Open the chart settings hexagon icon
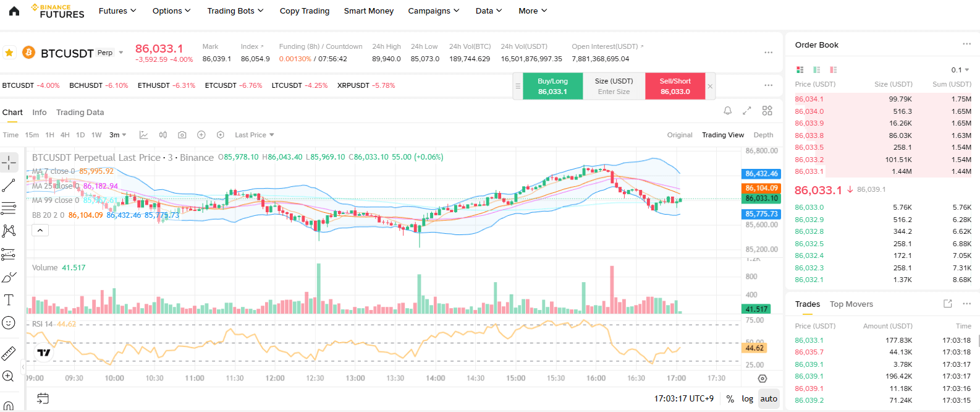Screen dimensions: 980x412 click(x=221, y=135)
